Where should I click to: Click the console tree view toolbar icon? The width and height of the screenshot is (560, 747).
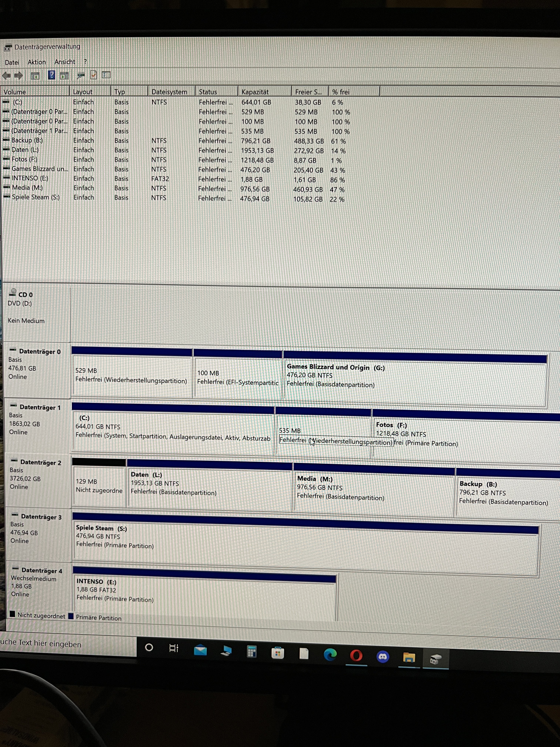(35, 76)
